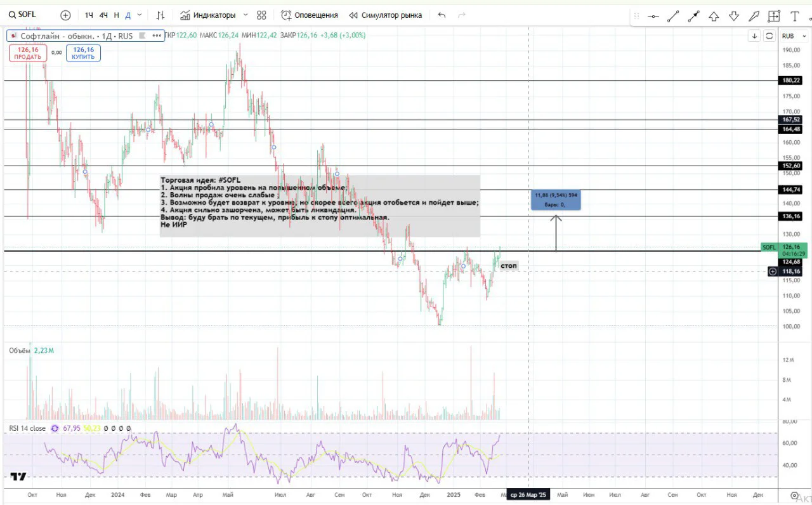Add a symbol to compare with plus icon

pyautogui.click(x=65, y=15)
